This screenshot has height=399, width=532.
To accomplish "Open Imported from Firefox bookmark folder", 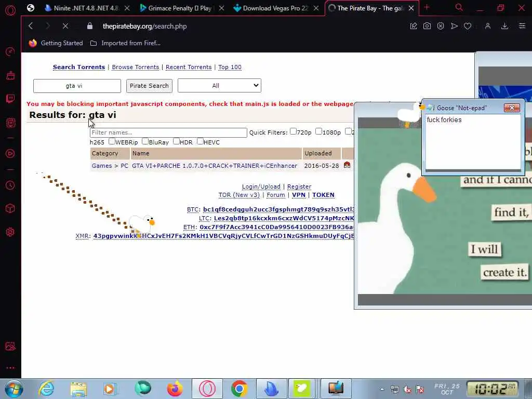I will click(x=125, y=43).
